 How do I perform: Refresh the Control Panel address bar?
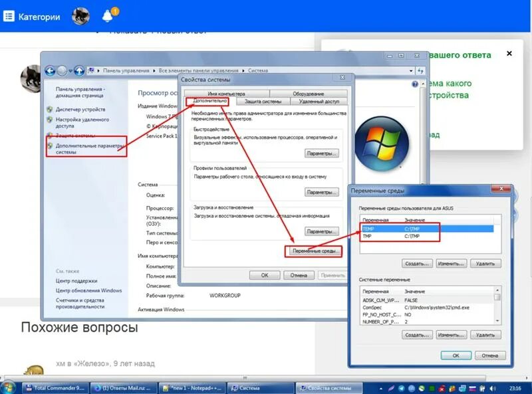(420, 70)
